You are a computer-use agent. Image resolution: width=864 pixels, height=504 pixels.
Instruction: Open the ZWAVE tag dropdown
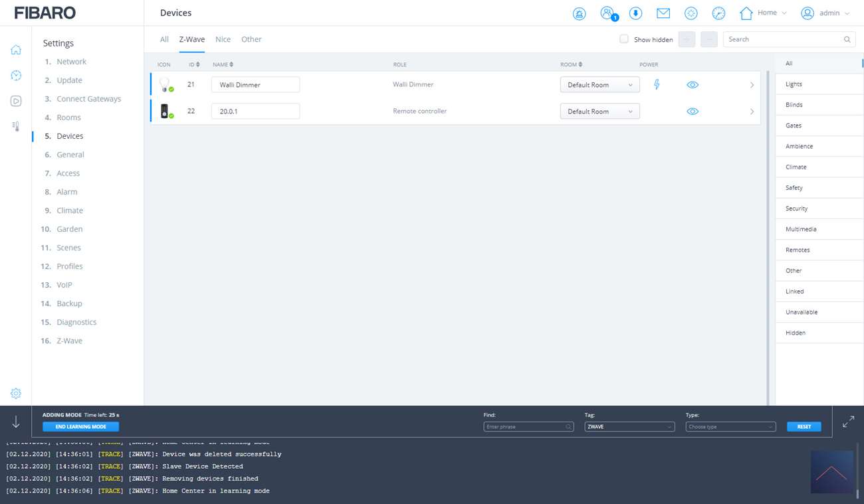629,426
